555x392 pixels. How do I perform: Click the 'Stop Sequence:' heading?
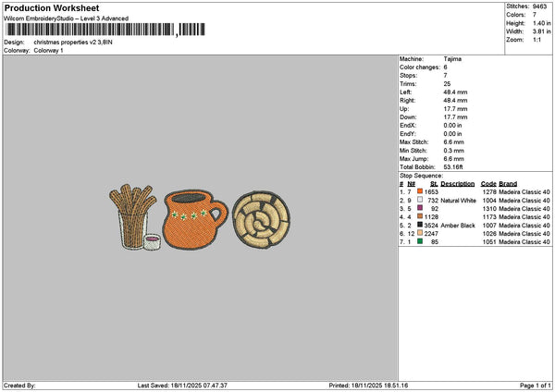coord(421,176)
